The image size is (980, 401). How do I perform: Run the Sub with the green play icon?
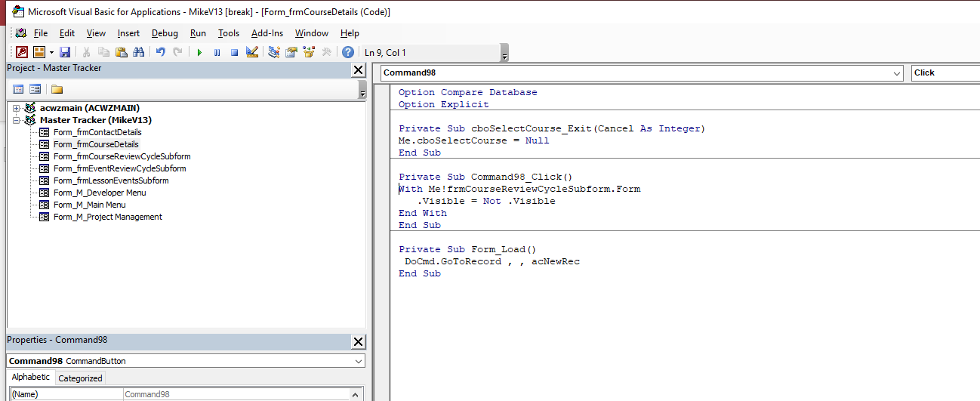(199, 52)
